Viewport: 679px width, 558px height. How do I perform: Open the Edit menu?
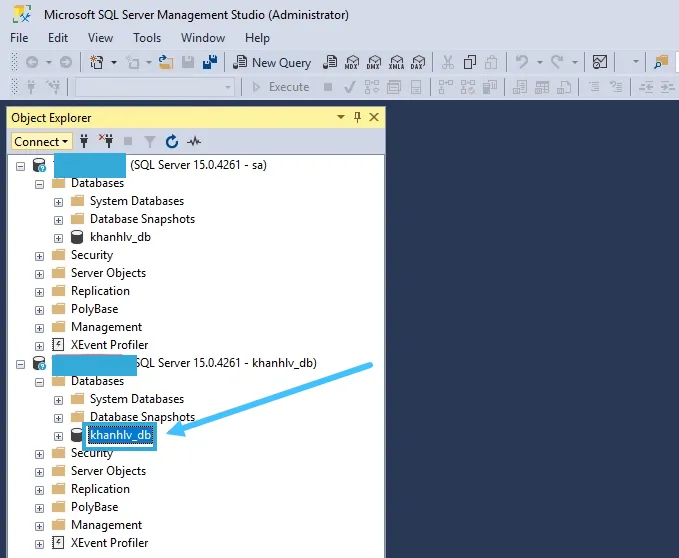pos(58,38)
